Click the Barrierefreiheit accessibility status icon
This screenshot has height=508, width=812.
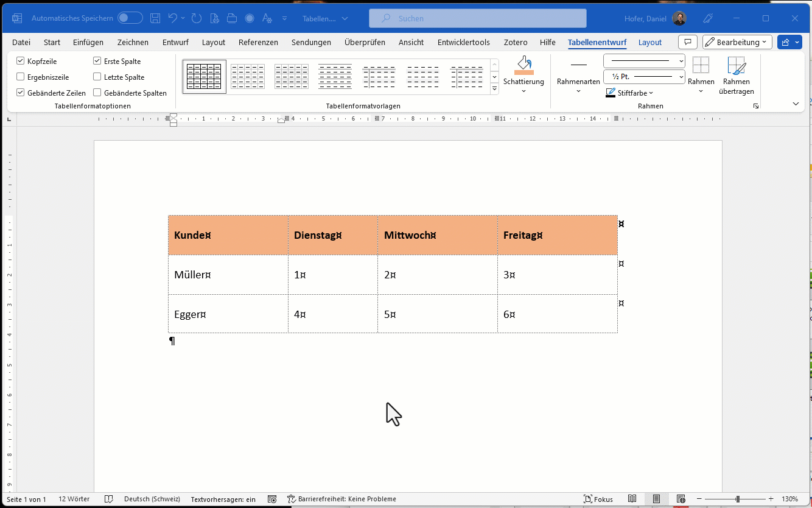click(291, 499)
